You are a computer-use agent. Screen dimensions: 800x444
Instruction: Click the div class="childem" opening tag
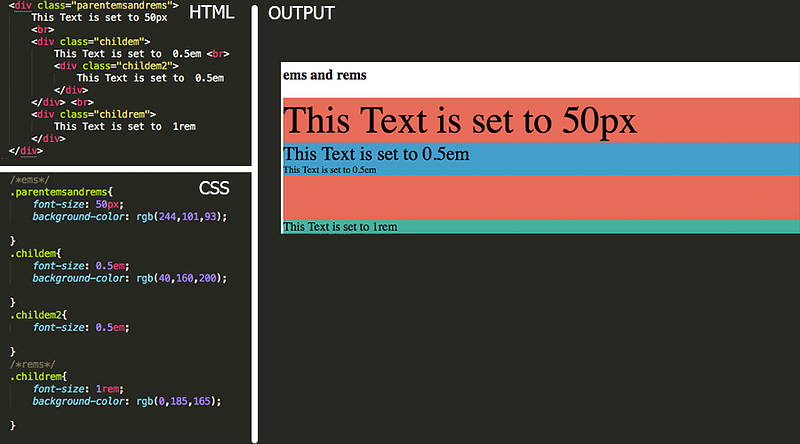pos(91,41)
